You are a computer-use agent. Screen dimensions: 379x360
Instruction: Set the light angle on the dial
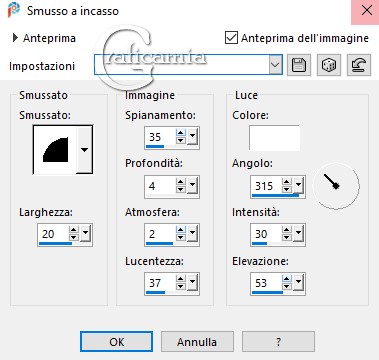pos(336,186)
